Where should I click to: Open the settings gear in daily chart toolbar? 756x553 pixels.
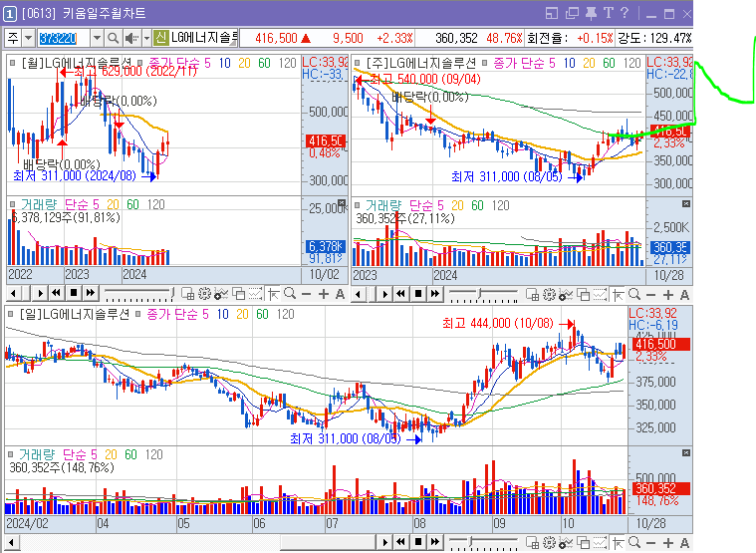tap(549, 542)
